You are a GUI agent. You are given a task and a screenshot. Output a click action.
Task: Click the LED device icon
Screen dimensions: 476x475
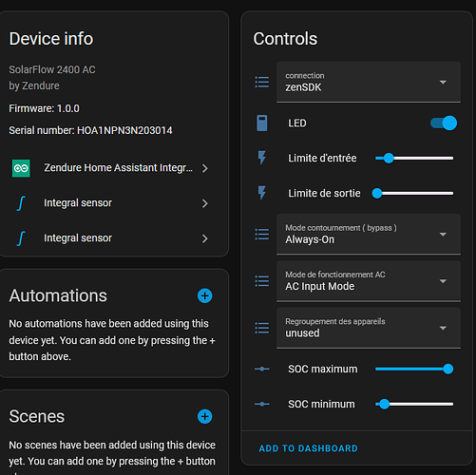click(262, 123)
